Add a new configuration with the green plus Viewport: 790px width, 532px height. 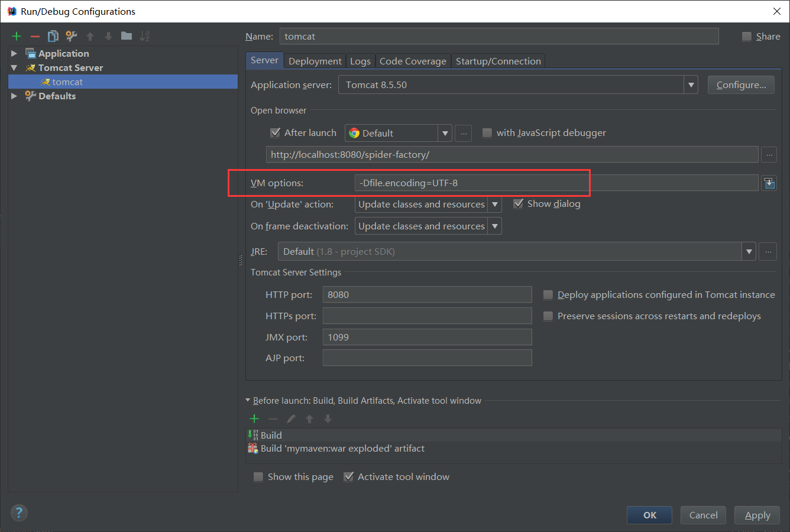click(17, 36)
